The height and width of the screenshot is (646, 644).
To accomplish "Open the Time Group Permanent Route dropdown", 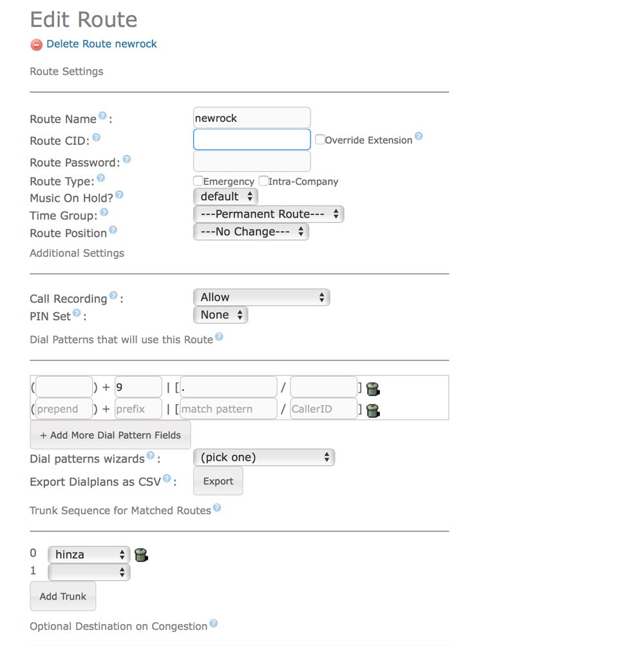I will pos(269,214).
